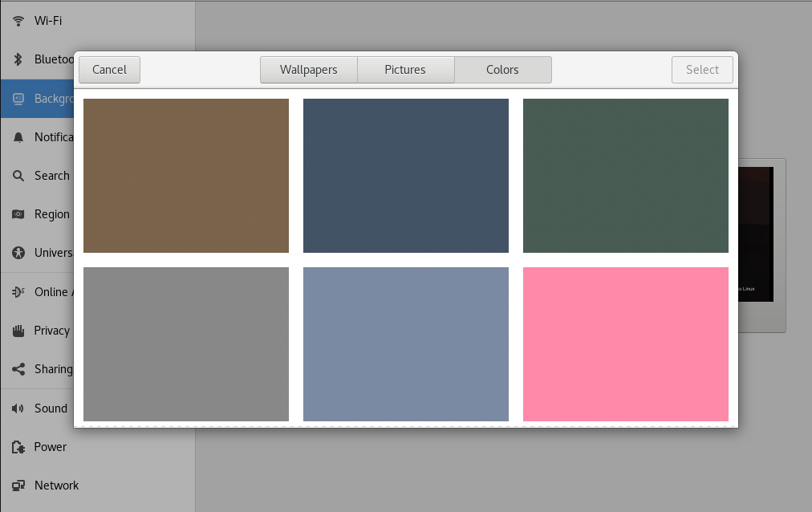Click the Sharing icon in sidebar
812x512 pixels.
(18, 369)
